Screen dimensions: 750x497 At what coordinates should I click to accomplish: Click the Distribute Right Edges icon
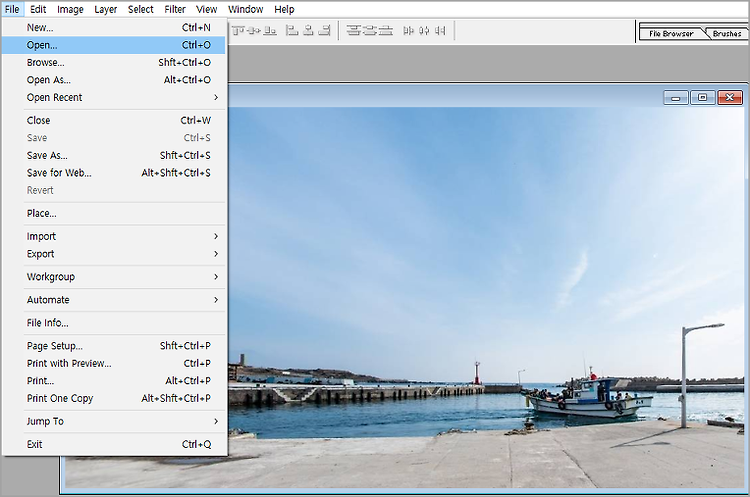(440, 31)
